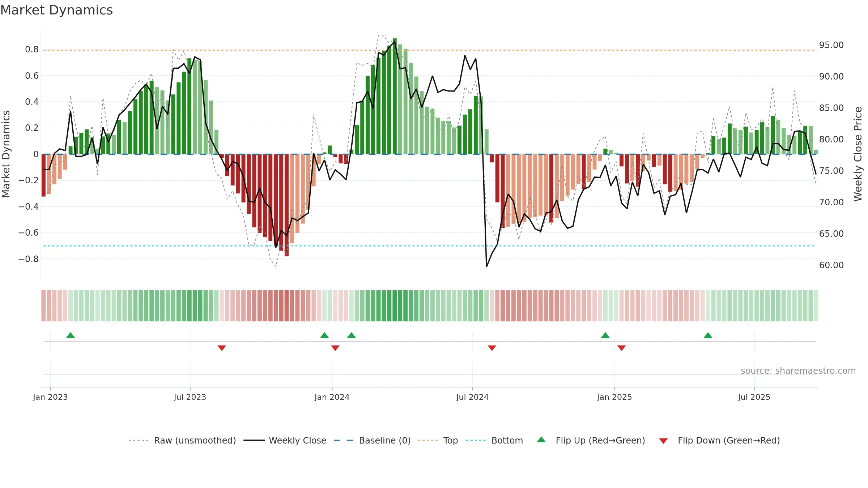Click the orange dashed Top threshold line
The image size is (868, 488).
tap(429, 50)
